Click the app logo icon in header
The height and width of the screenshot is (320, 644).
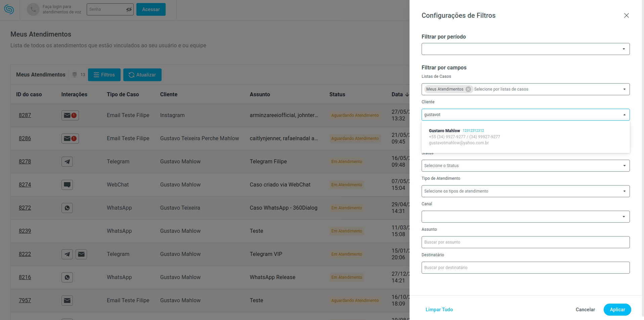click(x=9, y=9)
